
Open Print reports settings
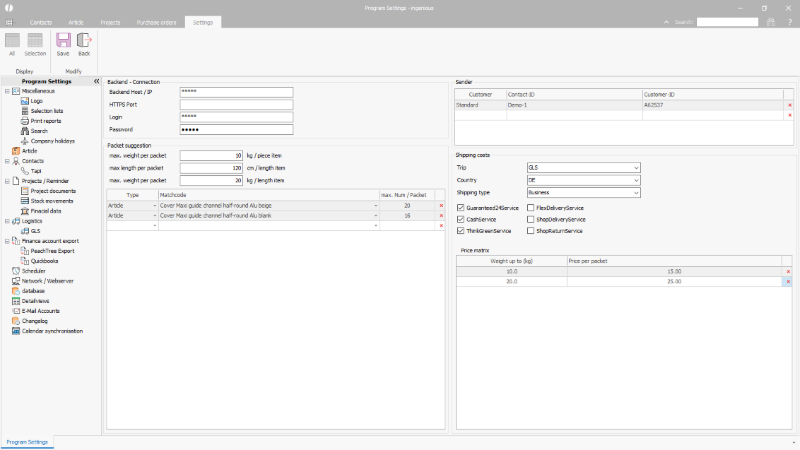pos(45,121)
